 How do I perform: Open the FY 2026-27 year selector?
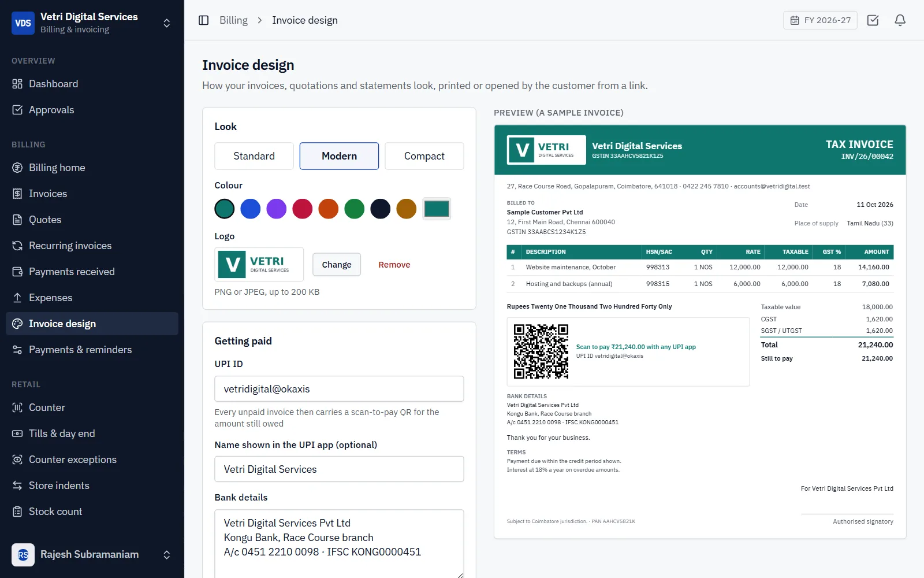[x=820, y=20]
